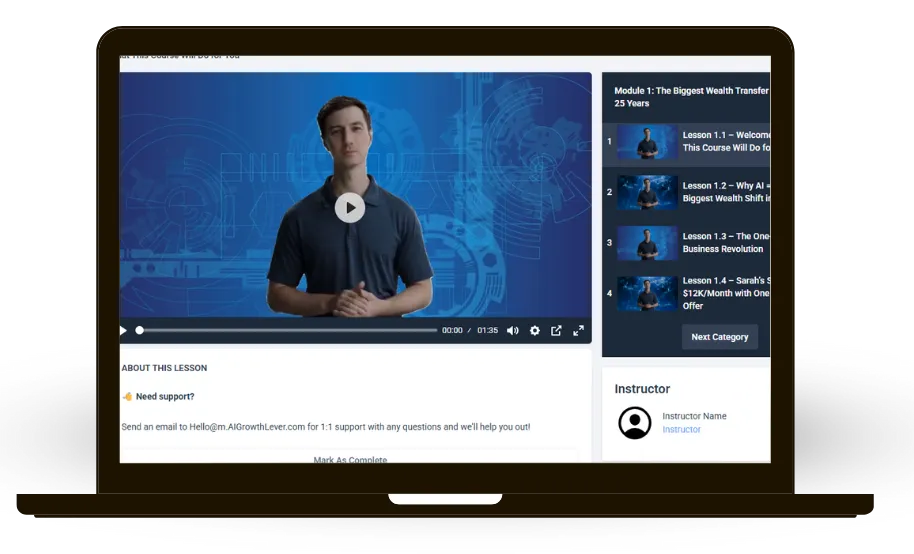Mute the video with speaker icon
914x554 pixels.
(x=512, y=331)
